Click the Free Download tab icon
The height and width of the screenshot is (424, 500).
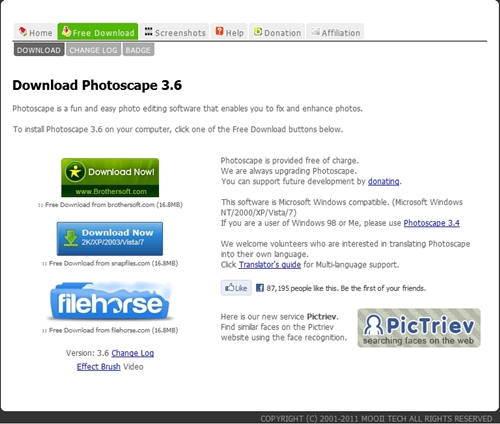(x=66, y=31)
